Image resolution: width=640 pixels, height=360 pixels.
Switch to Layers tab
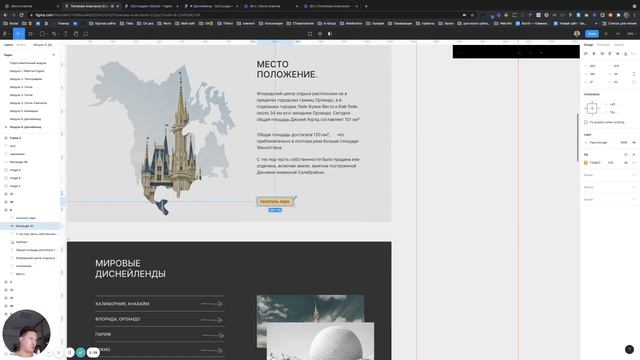[x=8, y=44]
